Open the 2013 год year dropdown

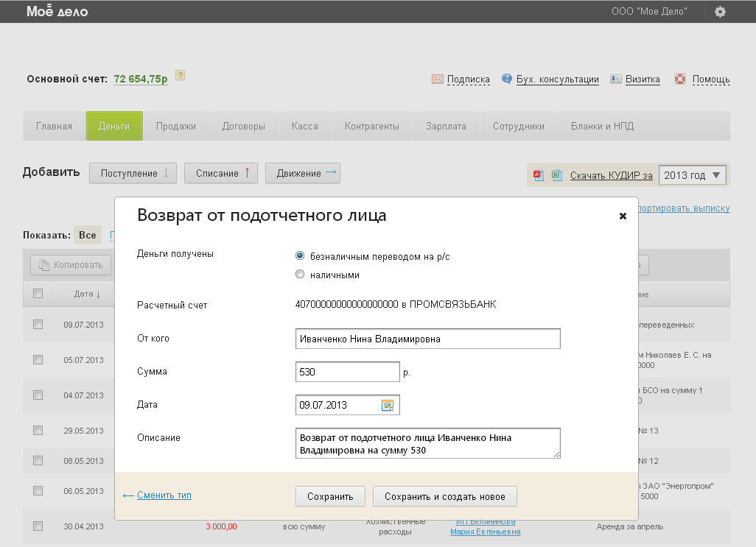pos(692,175)
